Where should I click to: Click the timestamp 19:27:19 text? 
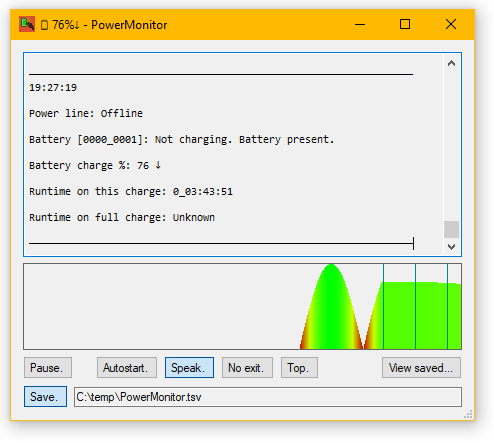(x=53, y=88)
